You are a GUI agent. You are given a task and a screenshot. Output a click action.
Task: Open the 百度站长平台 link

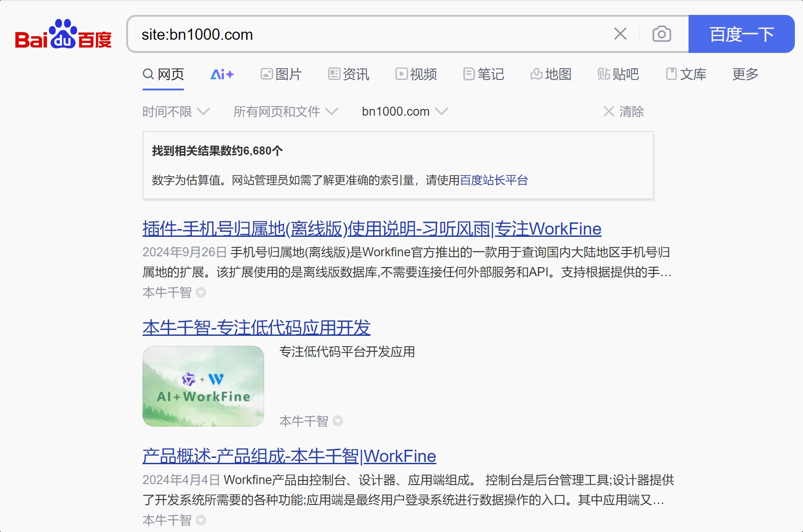[x=494, y=180]
